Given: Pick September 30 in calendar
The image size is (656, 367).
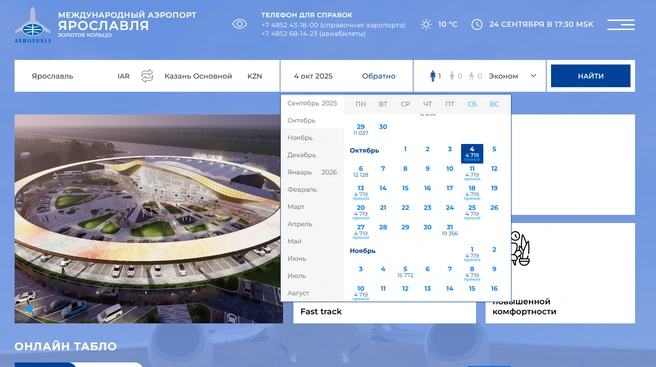Looking at the screenshot, I should point(383,127).
